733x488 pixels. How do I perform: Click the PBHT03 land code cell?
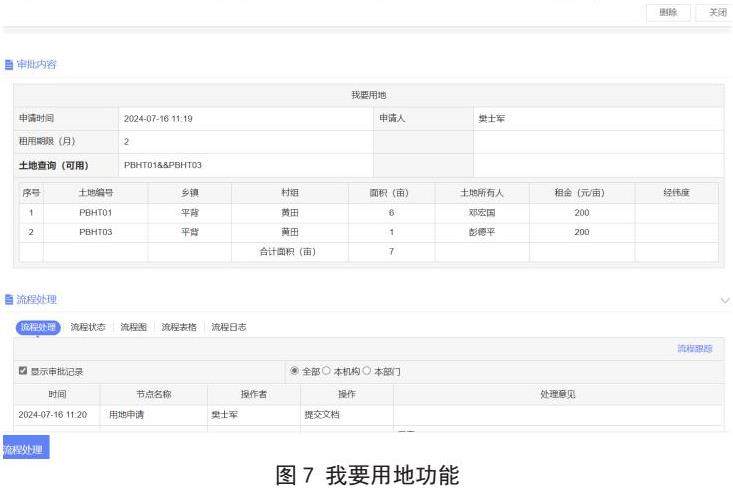pyautogui.click(x=96, y=232)
